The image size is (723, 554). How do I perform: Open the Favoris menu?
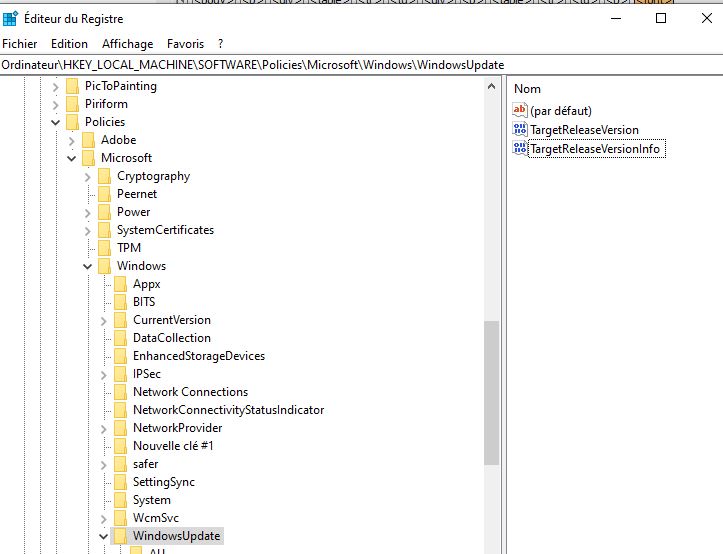185,44
